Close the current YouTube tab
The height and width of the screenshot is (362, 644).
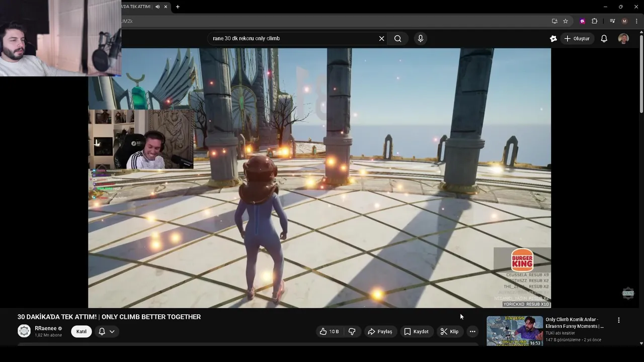pos(166,7)
